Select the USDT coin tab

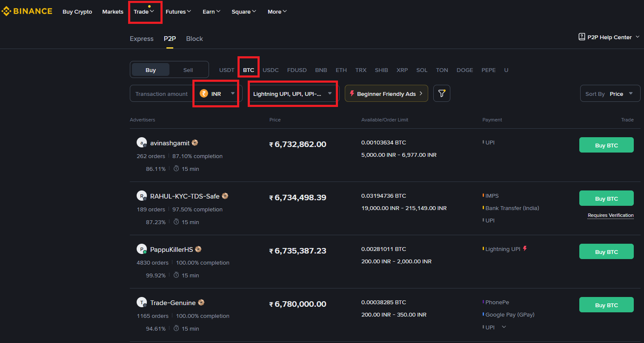227,70
